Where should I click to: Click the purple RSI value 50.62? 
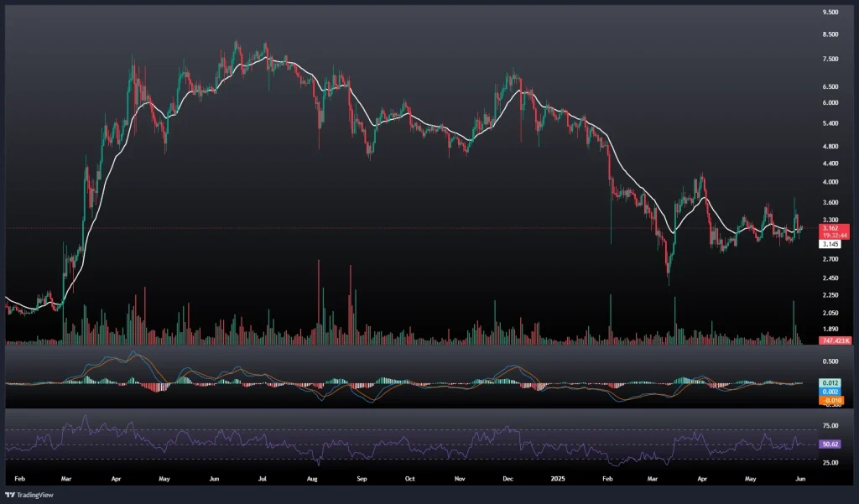pos(830,444)
